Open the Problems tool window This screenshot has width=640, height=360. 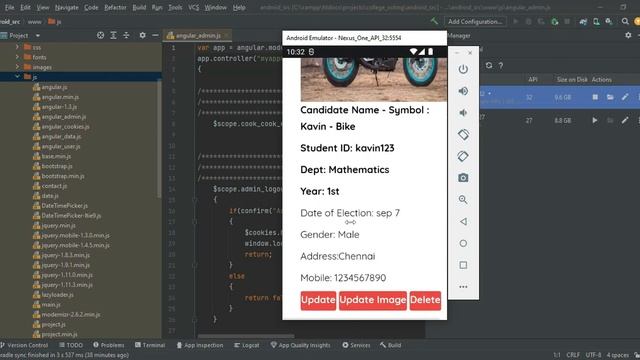109,345
